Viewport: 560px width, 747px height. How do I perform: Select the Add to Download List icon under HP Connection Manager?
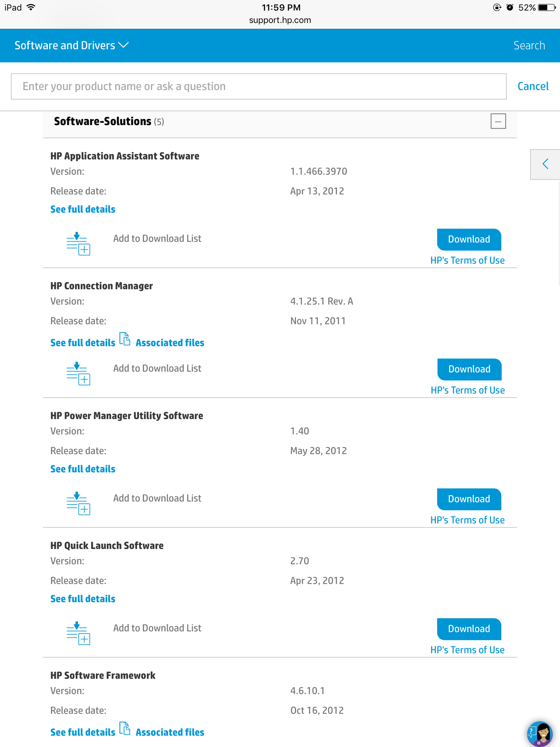(78, 374)
